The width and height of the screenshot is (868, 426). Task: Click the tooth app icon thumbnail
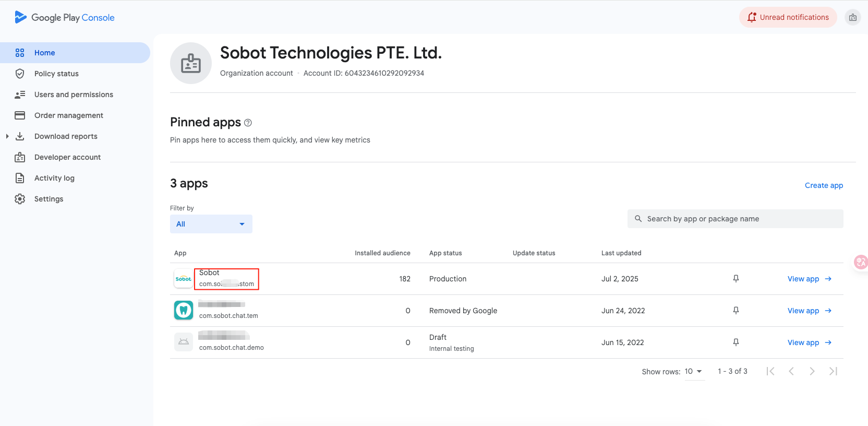tap(184, 311)
